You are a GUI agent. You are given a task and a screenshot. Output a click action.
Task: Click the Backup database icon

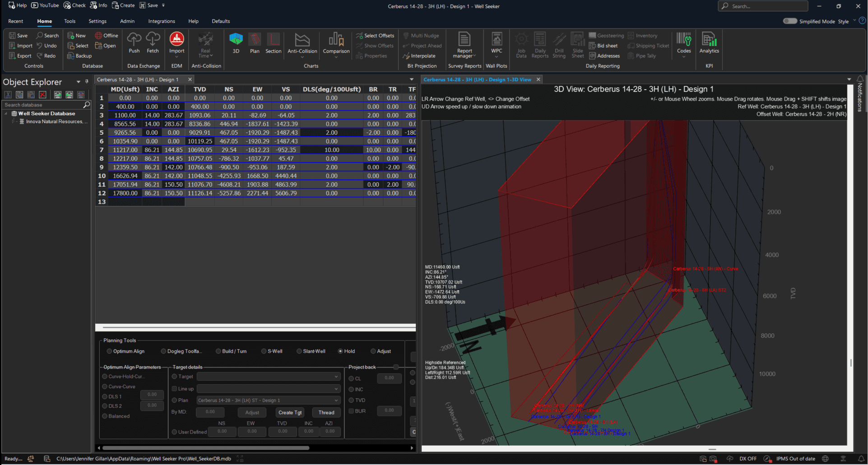point(79,56)
